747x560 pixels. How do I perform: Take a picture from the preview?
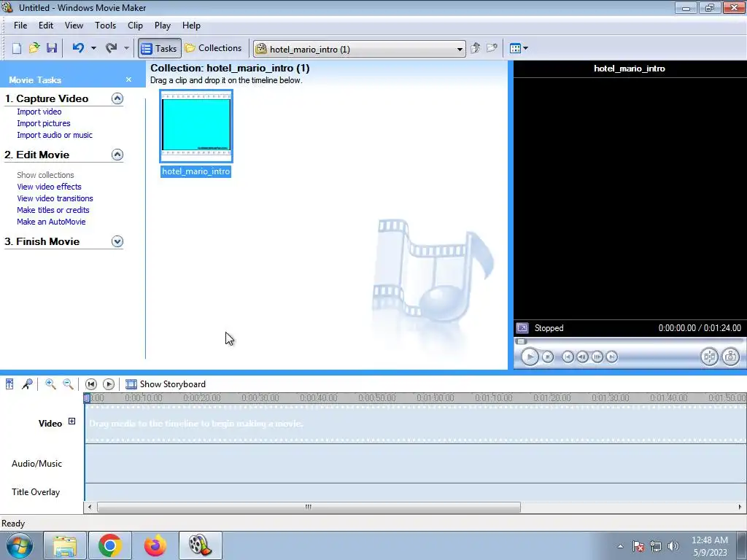point(730,357)
